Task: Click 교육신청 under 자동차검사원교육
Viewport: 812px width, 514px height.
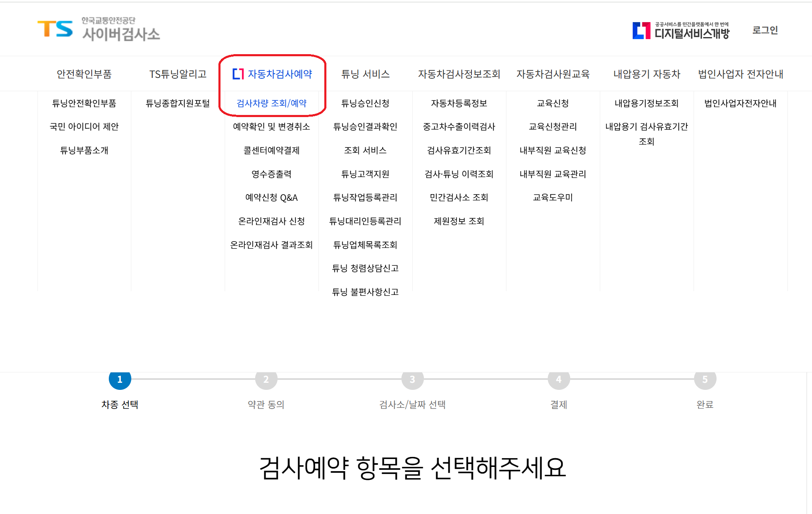Action: [553, 103]
